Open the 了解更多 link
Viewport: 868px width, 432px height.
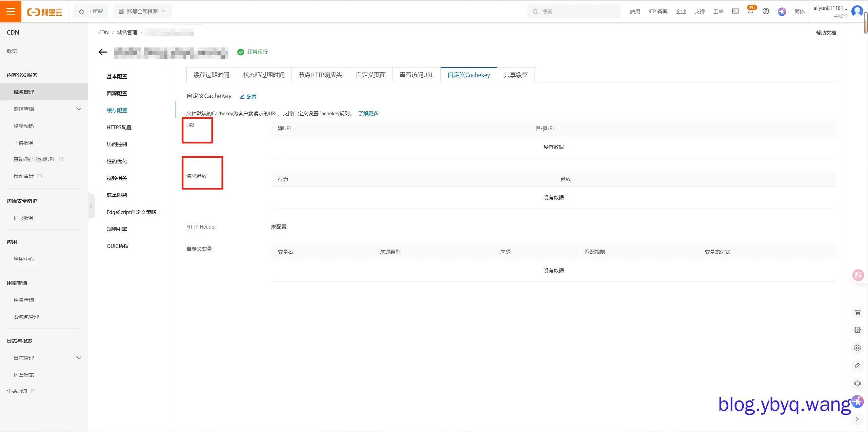(x=368, y=113)
